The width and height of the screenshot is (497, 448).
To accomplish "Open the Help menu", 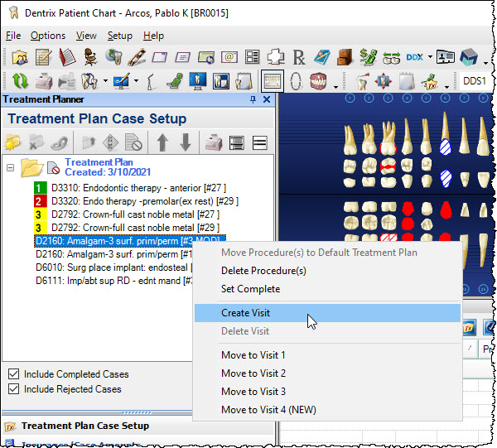I will tap(153, 36).
